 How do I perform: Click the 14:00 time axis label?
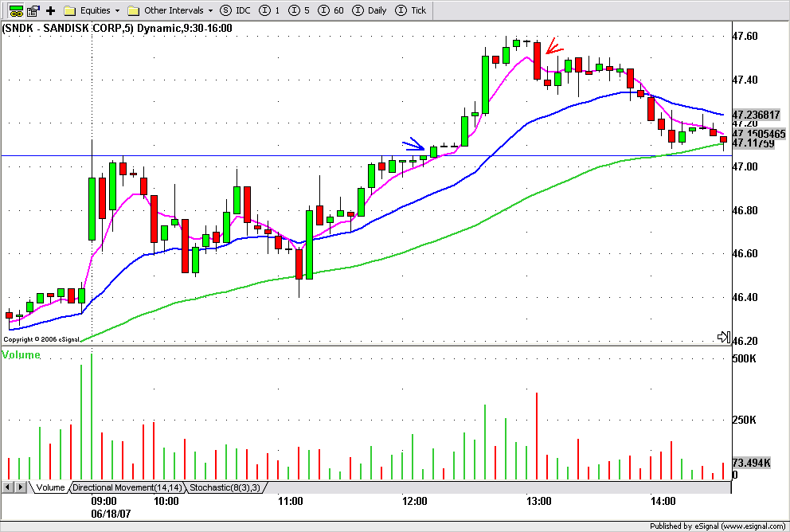click(x=663, y=501)
